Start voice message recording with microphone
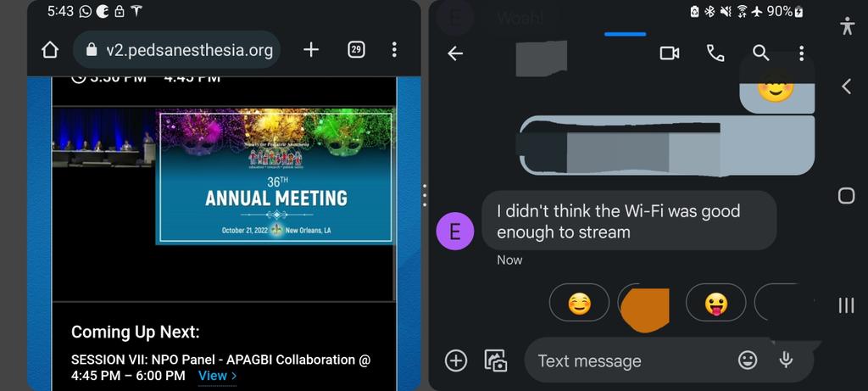This screenshot has height=391, width=868. point(786,360)
